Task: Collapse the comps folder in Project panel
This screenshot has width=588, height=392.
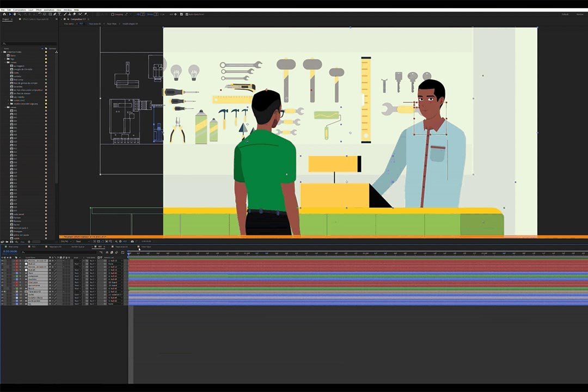Action: pyautogui.click(x=5, y=62)
